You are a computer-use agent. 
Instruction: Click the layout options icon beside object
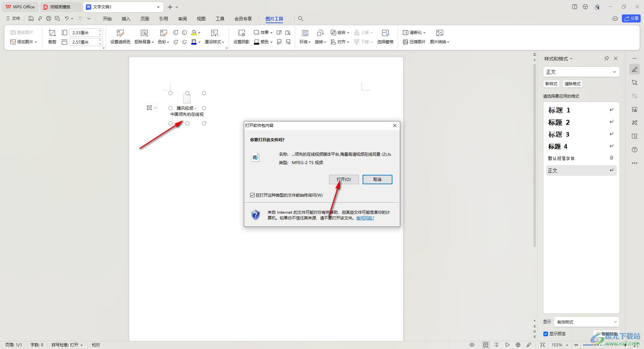pyautogui.click(x=149, y=108)
